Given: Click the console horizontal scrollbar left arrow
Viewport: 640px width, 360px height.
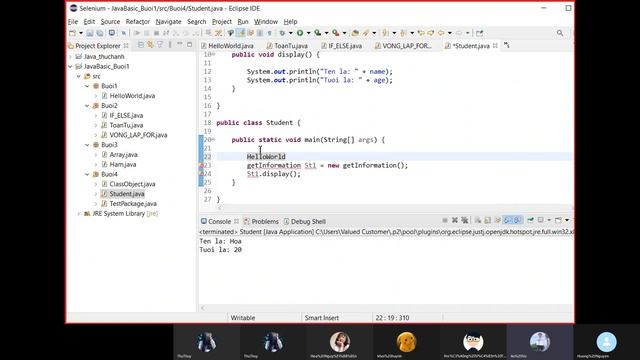Looking at the screenshot, I should coord(203,308).
